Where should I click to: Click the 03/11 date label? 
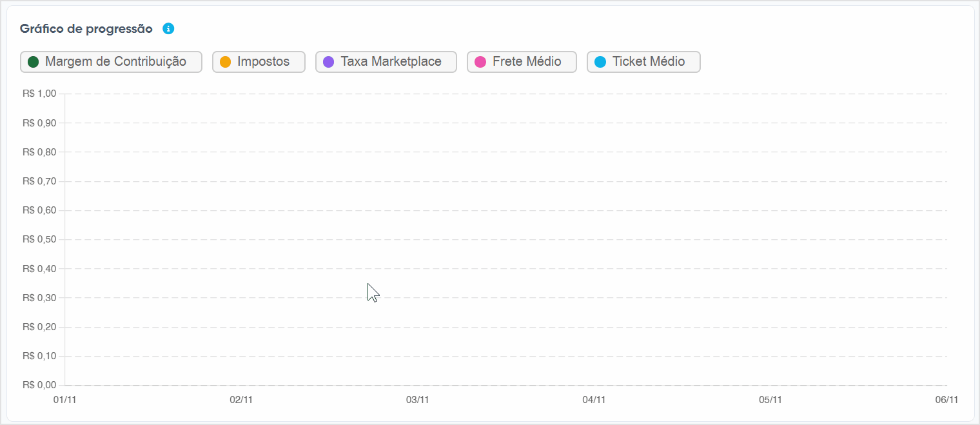point(418,400)
